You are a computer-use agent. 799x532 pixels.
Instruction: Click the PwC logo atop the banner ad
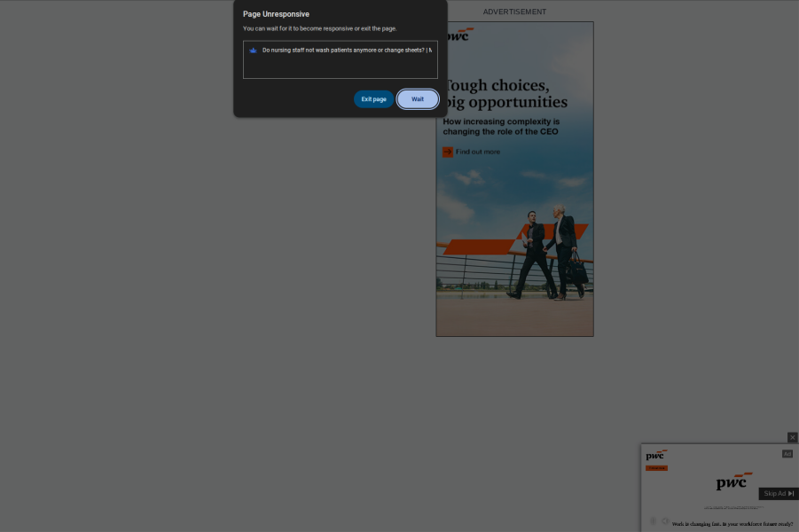click(x=458, y=35)
